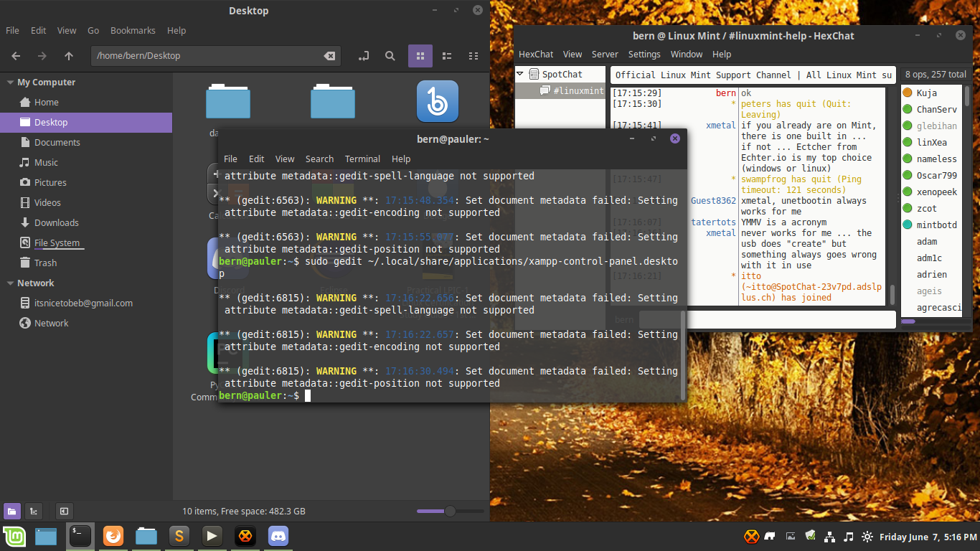Open the Bookmarks menu in Nemo
The image size is (980, 551).
pos(133,31)
